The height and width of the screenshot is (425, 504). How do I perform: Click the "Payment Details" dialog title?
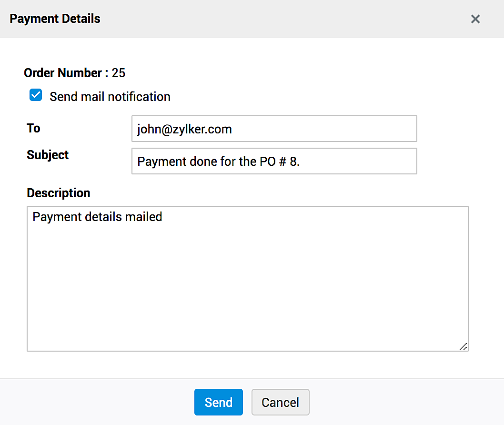pos(55,19)
